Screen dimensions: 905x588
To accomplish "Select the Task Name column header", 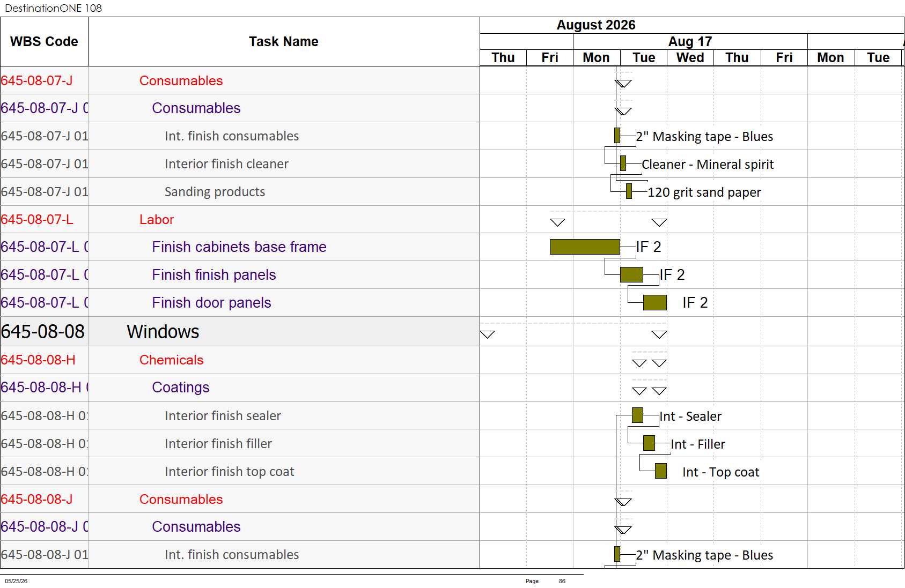I will [x=284, y=42].
